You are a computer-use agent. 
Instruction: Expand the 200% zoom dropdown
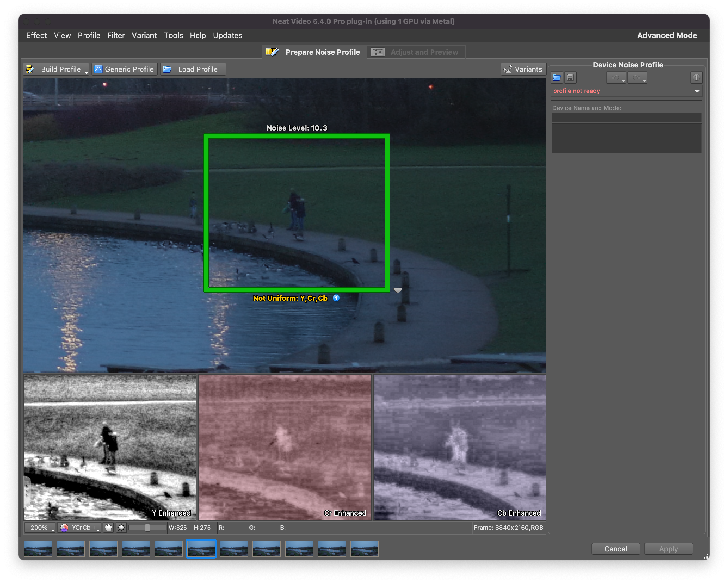(40, 527)
